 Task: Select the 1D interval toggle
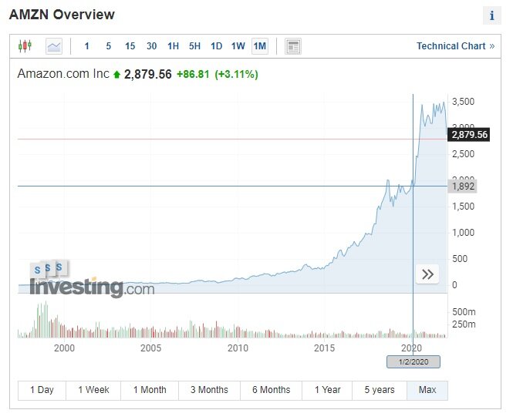click(216, 46)
